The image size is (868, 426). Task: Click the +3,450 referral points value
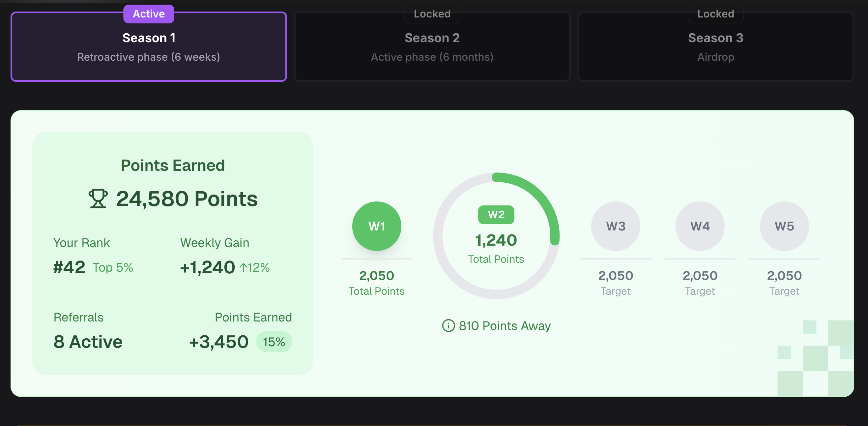coord(219,342)
